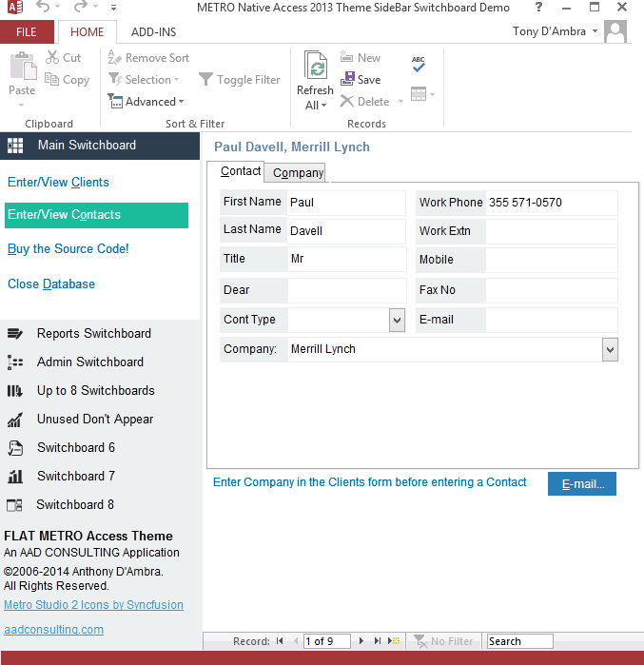
Task: Select Enter/View Contacts item
Action: (x=96, y=215)
